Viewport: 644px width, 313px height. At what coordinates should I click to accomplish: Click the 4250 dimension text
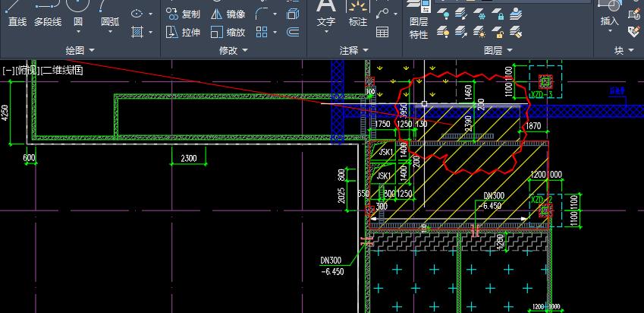click(x=5, y=112)
